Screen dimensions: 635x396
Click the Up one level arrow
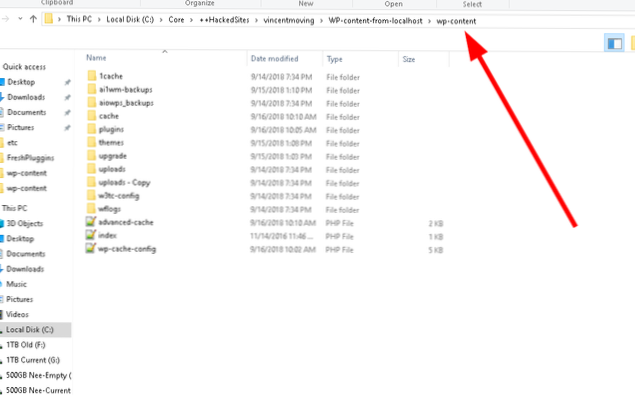pos(33,19)
